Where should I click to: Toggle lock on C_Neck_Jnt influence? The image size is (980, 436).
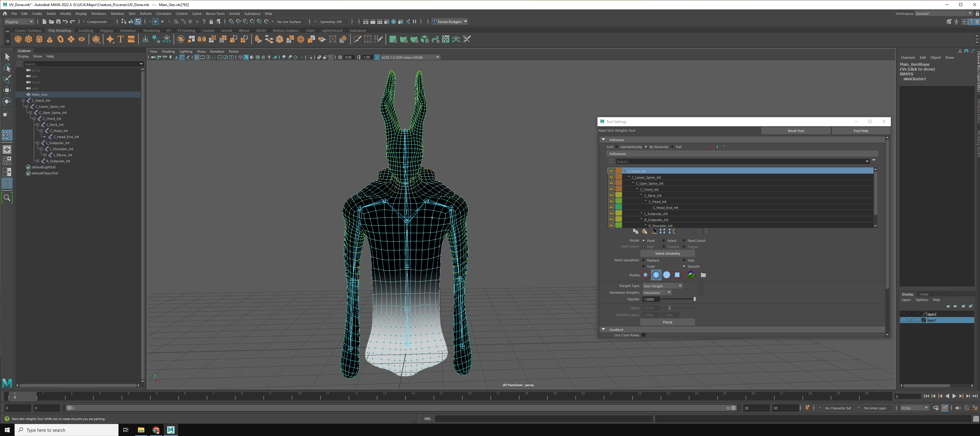(x=611, y=195)
